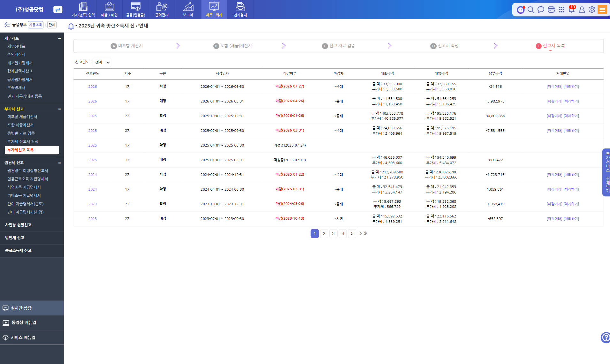Collapse the 재무제표 section
Image resolution: width=610 pixels, height=364 pixels.
point(59,38)
